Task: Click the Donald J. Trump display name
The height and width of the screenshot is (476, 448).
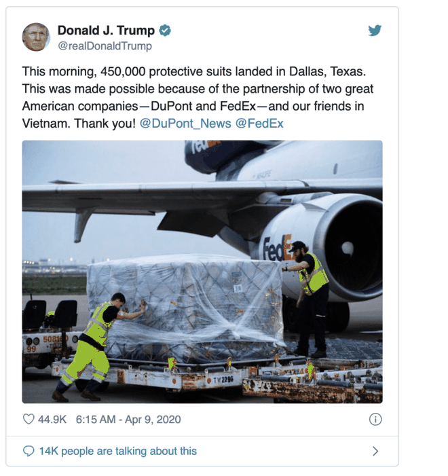Action: click(106, 31)
